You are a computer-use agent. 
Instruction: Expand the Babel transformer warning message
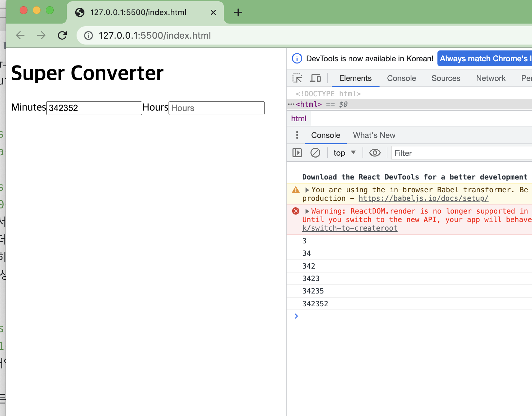tap(307, 190)
